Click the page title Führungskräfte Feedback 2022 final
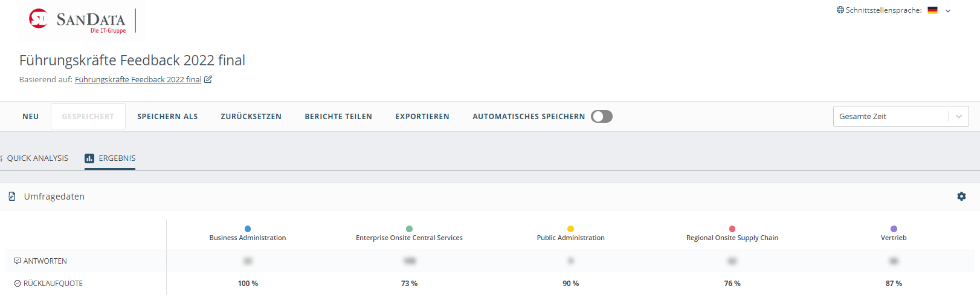Viewport: 980px width, 306px height. pyautogui.click(x=132, y=60)
